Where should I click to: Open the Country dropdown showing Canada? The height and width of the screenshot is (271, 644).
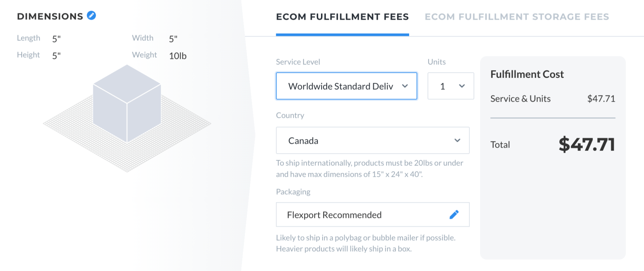(373, 140)
